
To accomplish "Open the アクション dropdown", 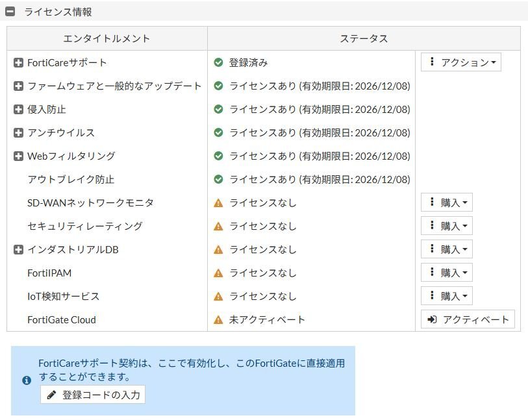I will coord(461,62).
